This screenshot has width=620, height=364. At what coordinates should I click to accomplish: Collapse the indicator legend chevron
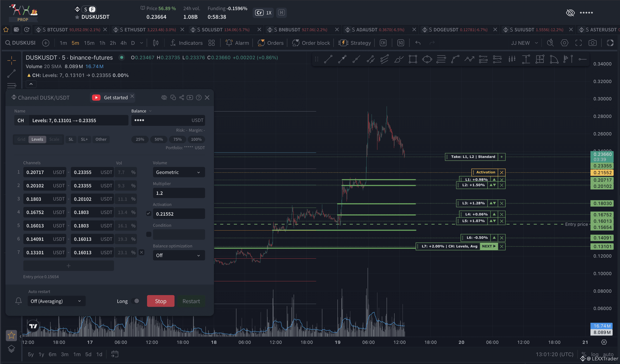31,84
